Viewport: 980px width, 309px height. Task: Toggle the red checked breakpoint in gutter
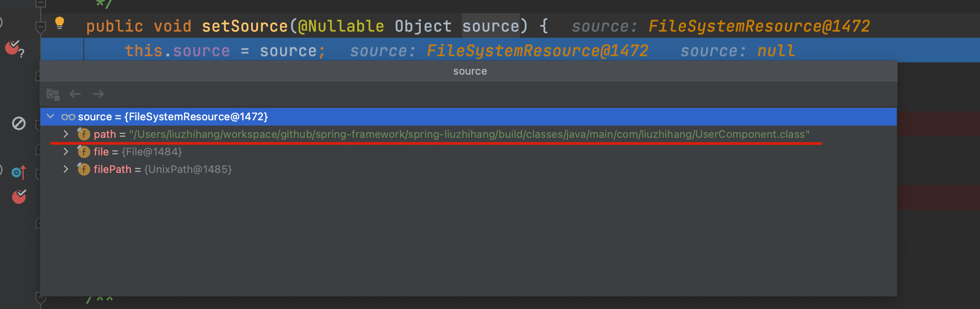click(x=19, y=197)
